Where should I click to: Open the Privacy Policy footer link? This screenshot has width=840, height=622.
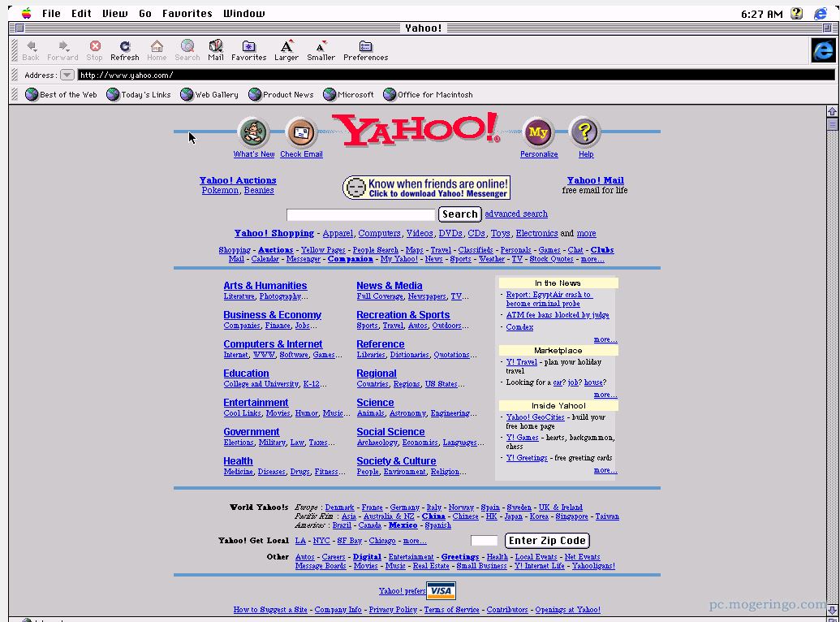click(393, 610)
